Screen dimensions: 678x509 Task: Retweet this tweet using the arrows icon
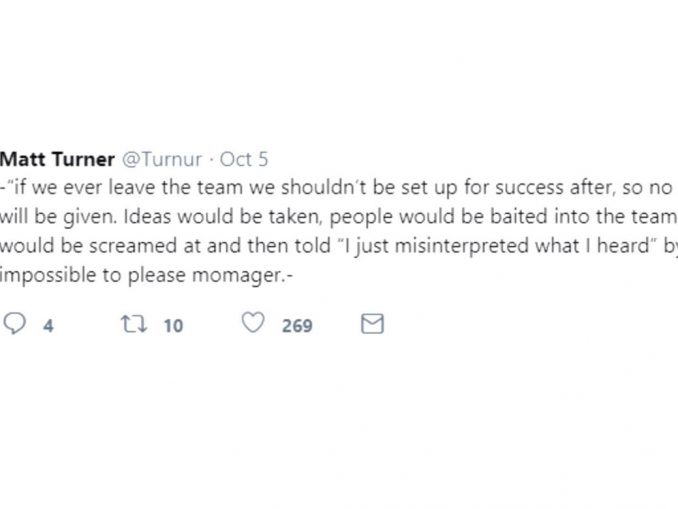point(133,324)
